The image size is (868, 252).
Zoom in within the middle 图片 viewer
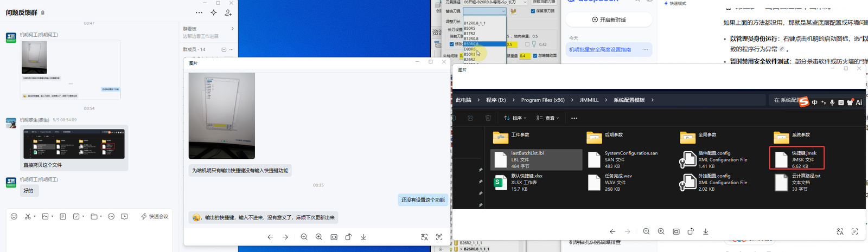click(x=319, y=237)
